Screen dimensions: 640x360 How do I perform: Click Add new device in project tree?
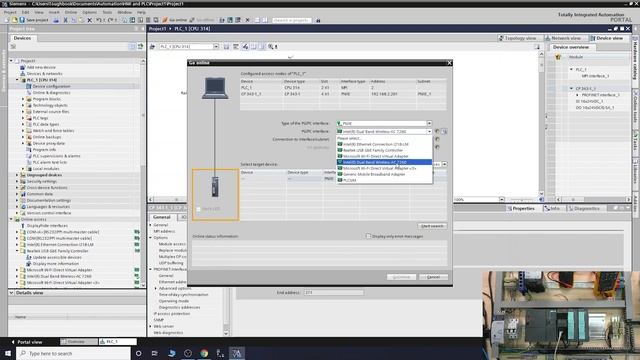tap(41, 67)
